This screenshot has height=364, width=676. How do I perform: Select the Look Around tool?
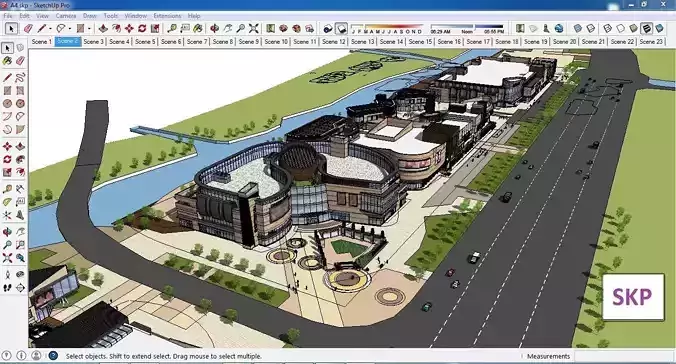coord(20,275)
